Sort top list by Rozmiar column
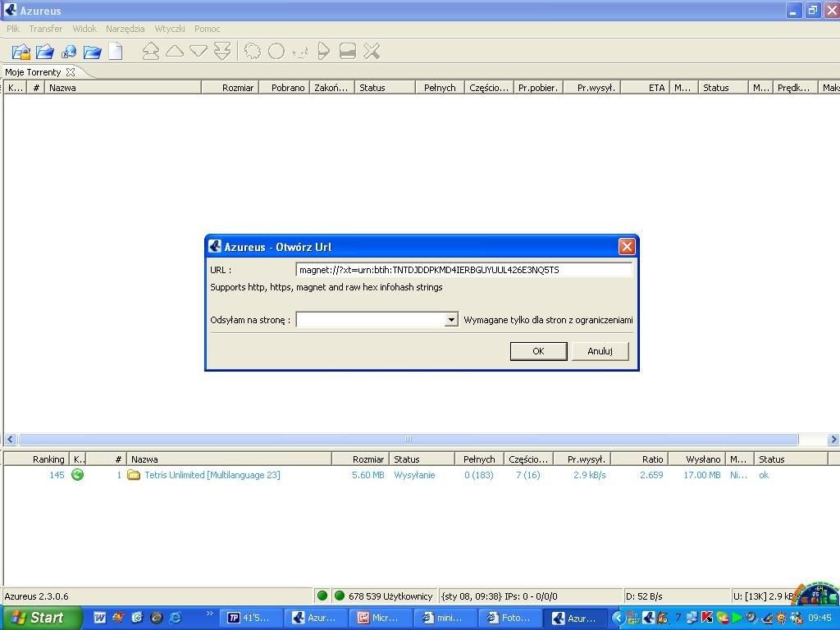Screen dimensions: 840x630 pyautogui.click(x=230, y=87)
